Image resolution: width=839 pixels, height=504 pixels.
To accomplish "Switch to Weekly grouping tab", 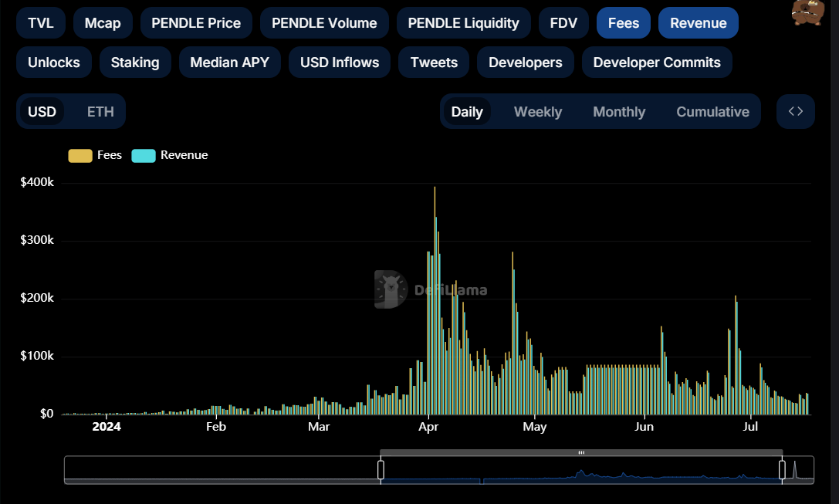I will (538, 112).
